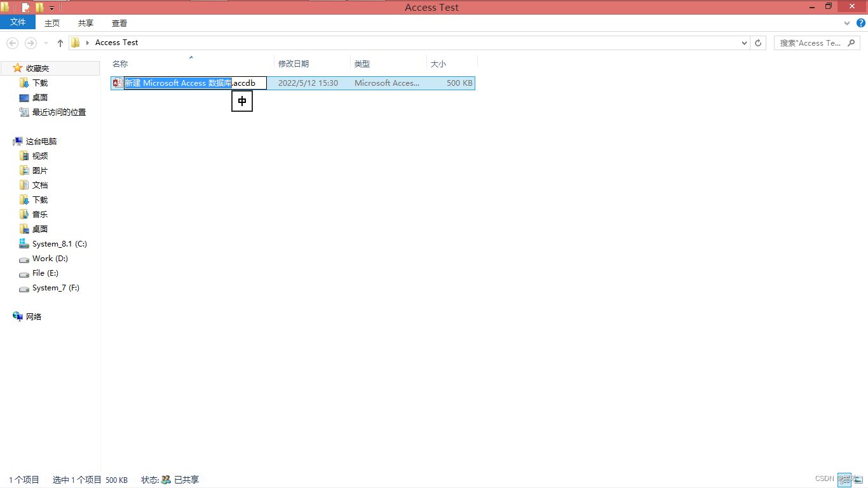Click the 1 个项目 status text
868x488 pixels.
(x=24, y=480)
